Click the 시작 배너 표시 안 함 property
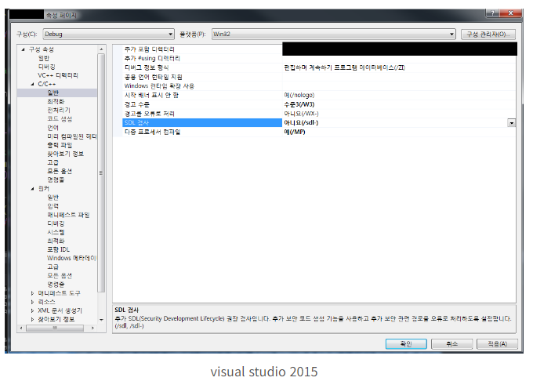This screenshot has height=392, width=533. [151, 95]
